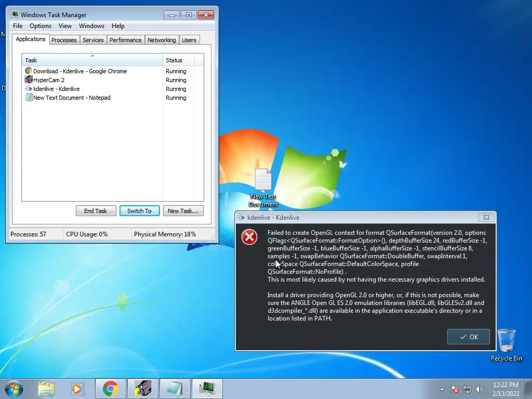Switch to HyperCam on the taskbar
This screenshot has width=532, height=399.
[x=142, y=389]
